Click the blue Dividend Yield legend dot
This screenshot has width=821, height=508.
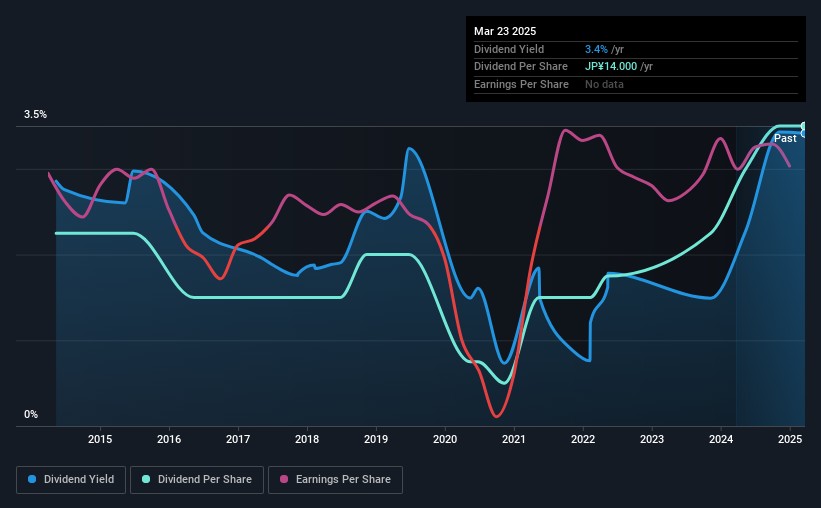(x=31, y=480)
